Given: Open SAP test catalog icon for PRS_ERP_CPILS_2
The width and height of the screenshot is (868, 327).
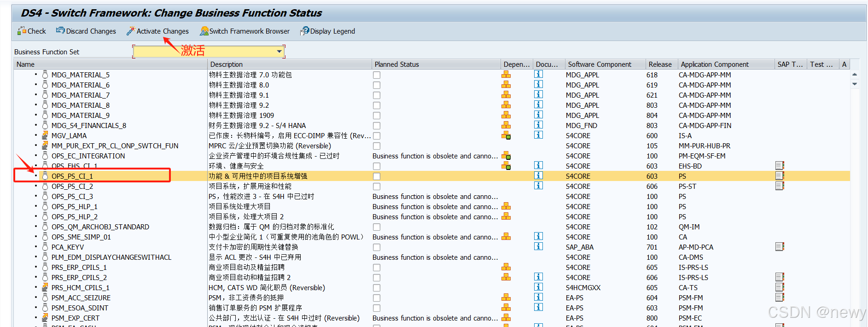Looking at the screenshot, I should tap(780, 277).
